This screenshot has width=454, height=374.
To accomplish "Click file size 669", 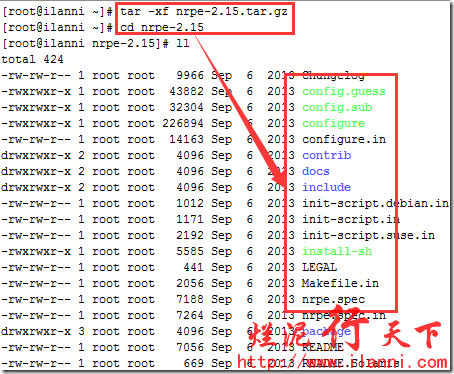I will point(193,363).
